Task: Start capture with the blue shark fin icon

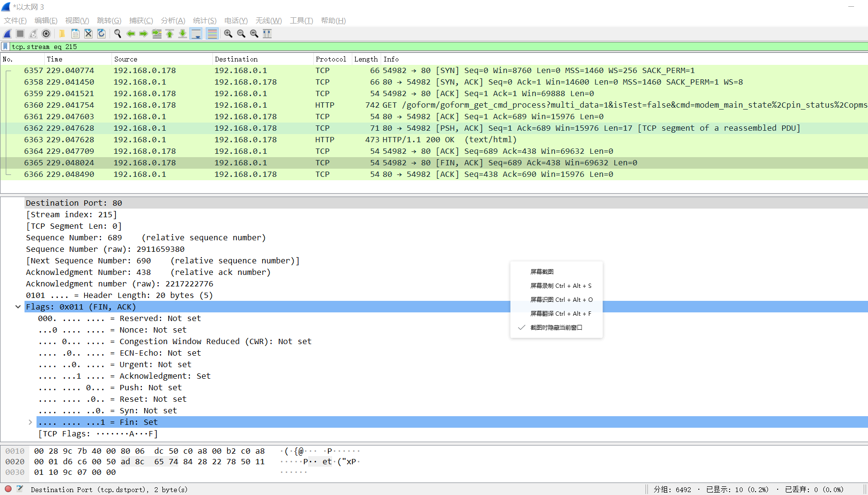Action: point(7,34)
